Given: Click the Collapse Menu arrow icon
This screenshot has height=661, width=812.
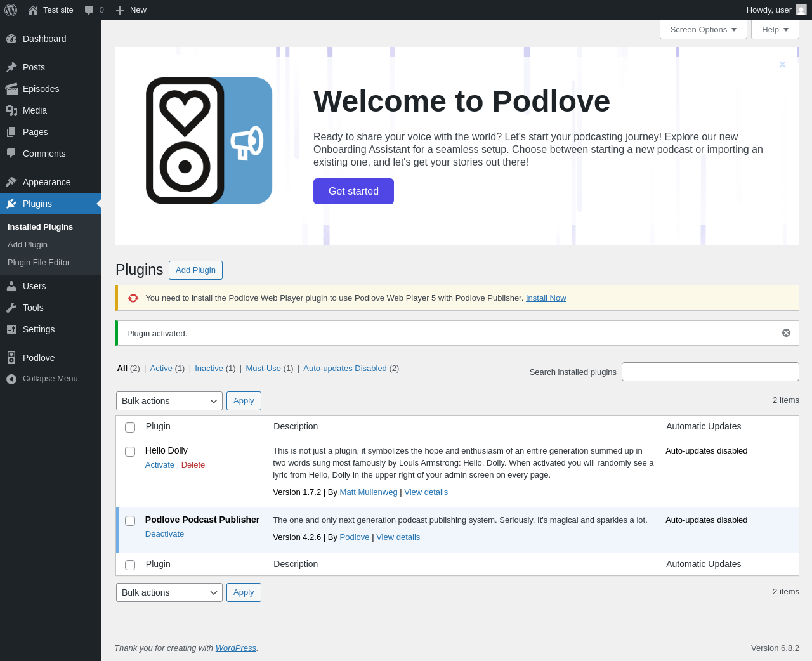Looking at the screenshot, I should point(11,379).
